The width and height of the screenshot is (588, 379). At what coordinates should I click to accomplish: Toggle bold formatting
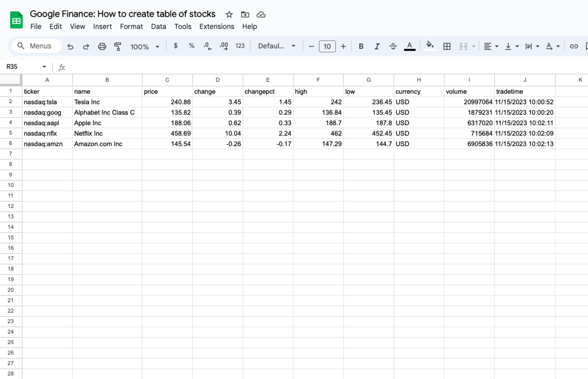(x=361, y=46)
